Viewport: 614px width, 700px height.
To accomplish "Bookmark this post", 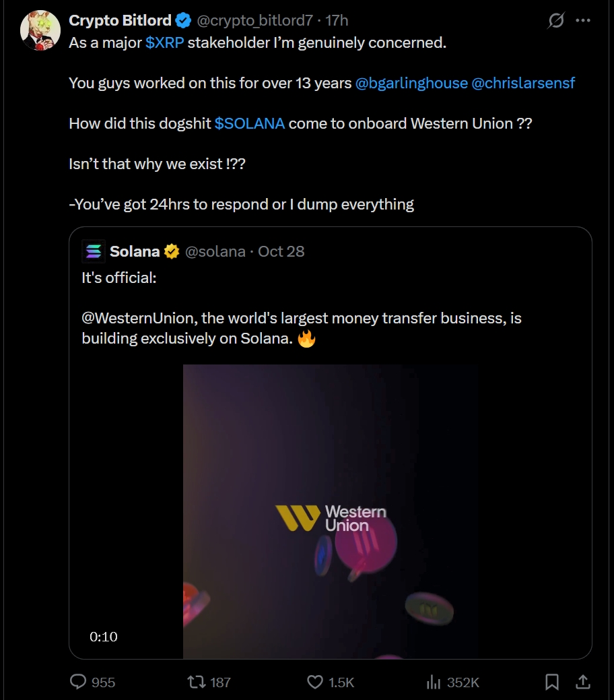I will (552, 682).
